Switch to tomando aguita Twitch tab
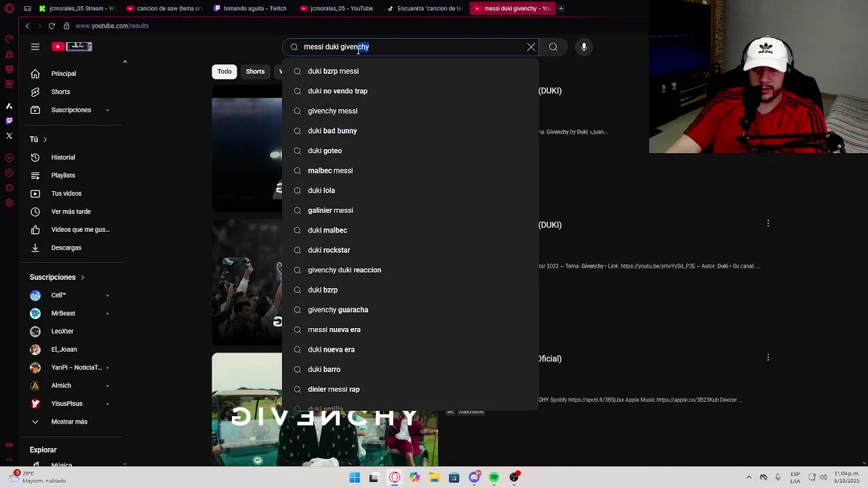The image size is (868, 488). (x=250, y=8)
